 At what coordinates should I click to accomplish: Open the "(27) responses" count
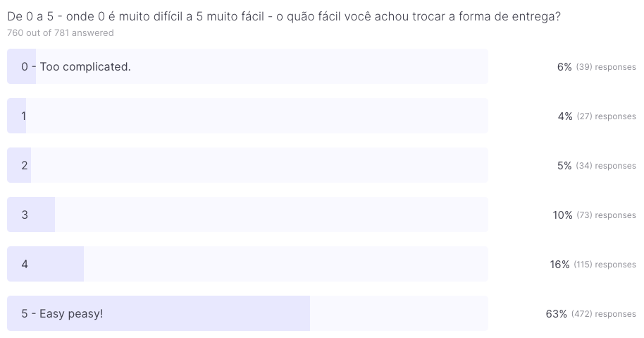pyautogui.click(x=606, y=116)
